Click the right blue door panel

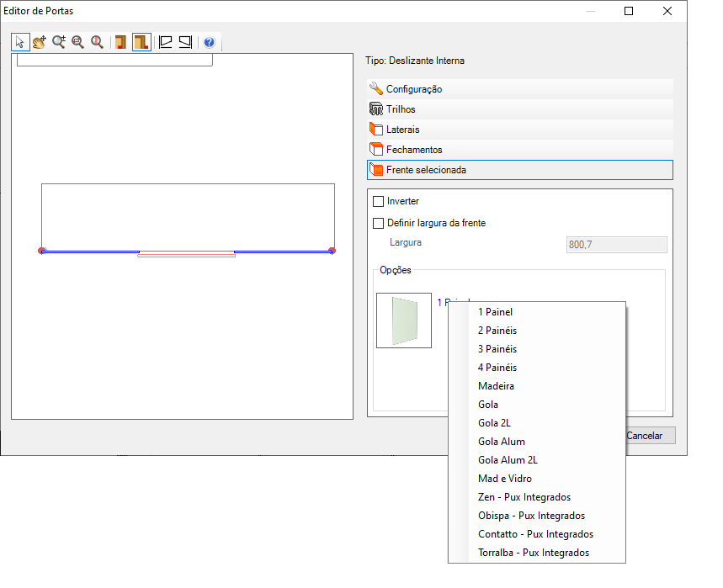pos(283,252)
